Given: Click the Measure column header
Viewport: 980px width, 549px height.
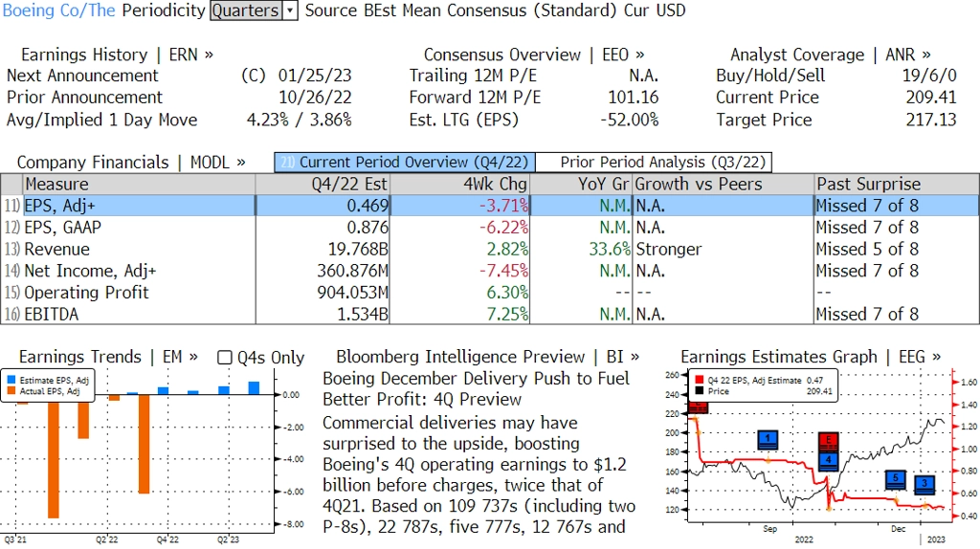Looking at the screenshot, I should pos(139,185).
